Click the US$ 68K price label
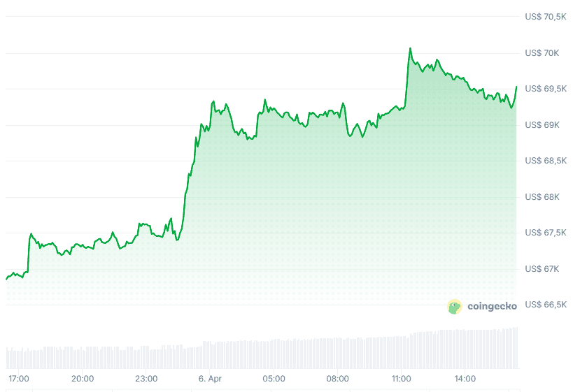 pyautogui.click(x=542, y=197)
